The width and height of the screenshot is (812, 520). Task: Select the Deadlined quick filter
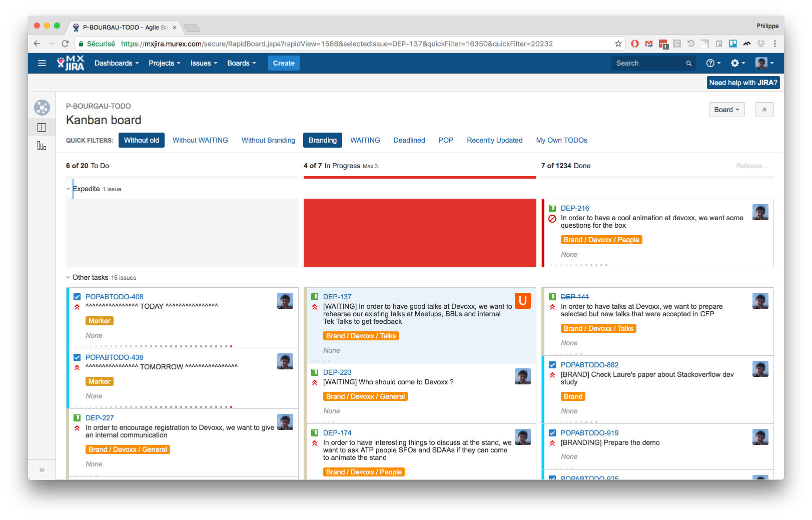click(x=409, y=140)
